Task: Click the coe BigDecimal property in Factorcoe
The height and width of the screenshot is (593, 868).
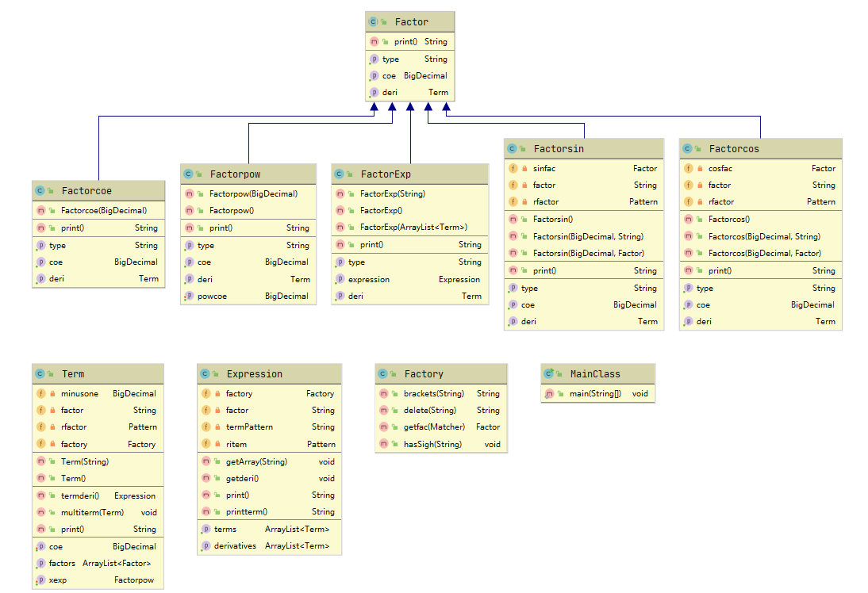Action: (x=98, y=262)
